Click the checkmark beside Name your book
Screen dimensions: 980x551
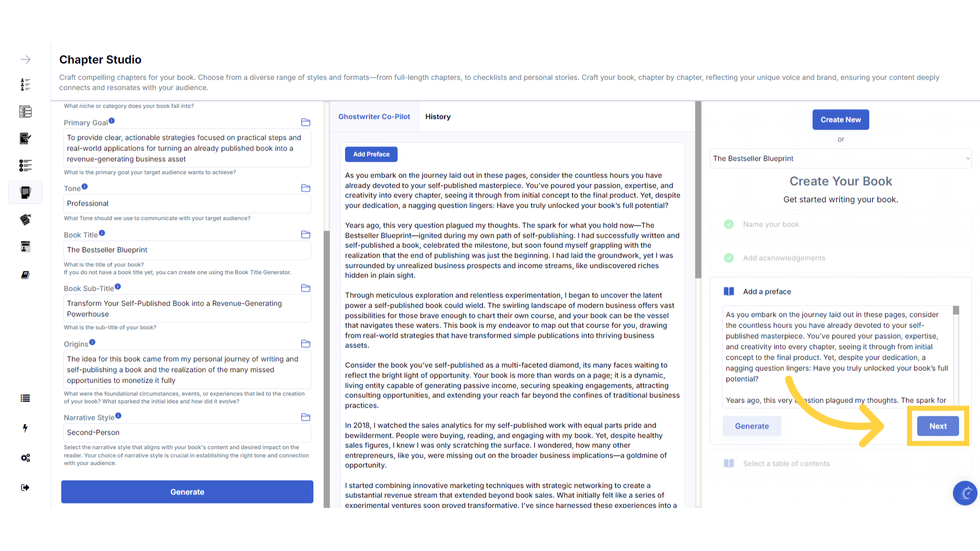pyautogui.click(x=729, y=224)
